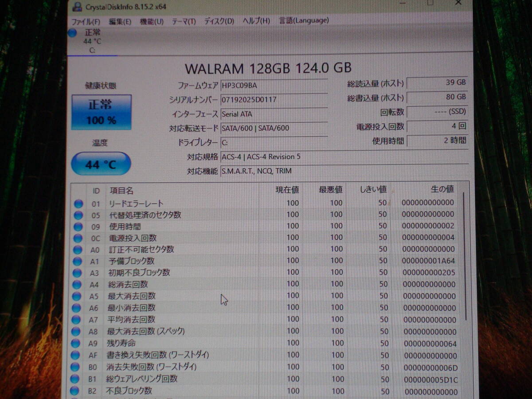Open the 言語 (Language) dropdown
This screenshot has width=532, height=399.
click(x=303, y=20)
